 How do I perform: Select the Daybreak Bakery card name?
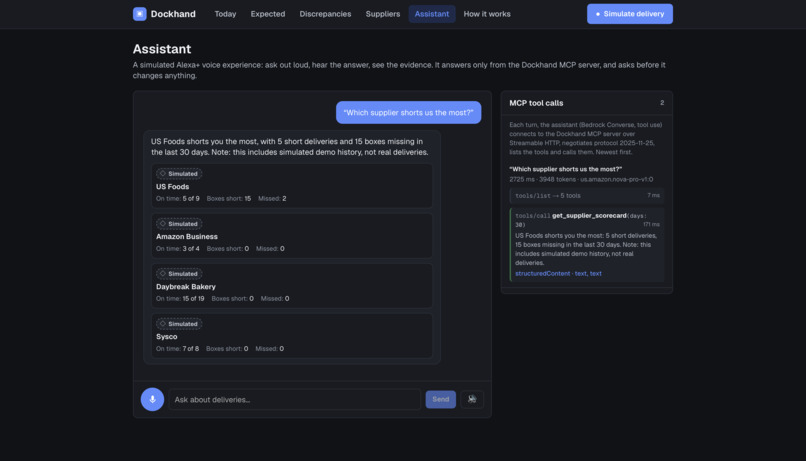[x=186, y=287]
